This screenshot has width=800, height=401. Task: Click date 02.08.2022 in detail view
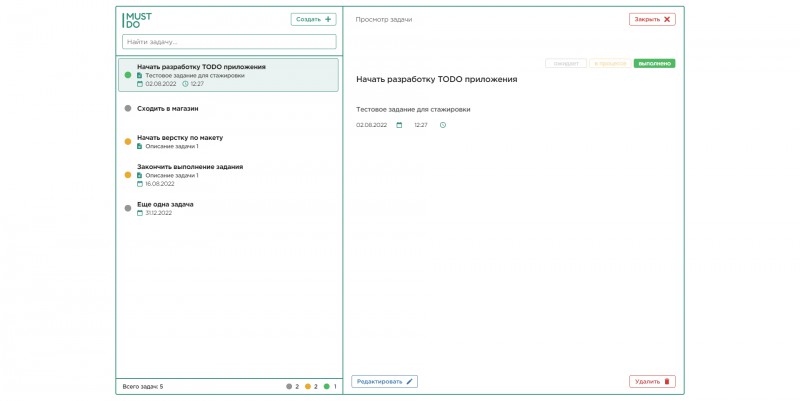pyautogui.click(x=371, y=125)
